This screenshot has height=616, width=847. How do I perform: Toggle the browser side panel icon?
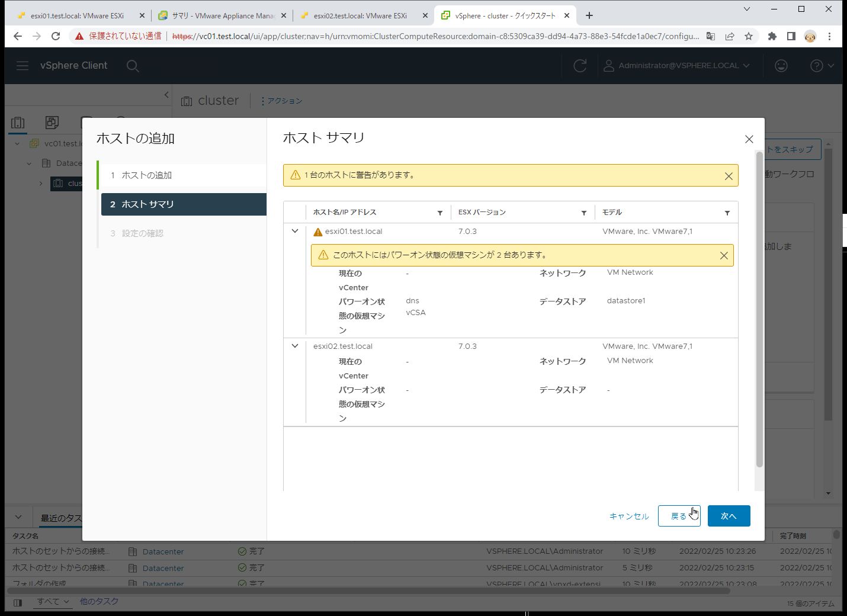click(x=791, y=36)
